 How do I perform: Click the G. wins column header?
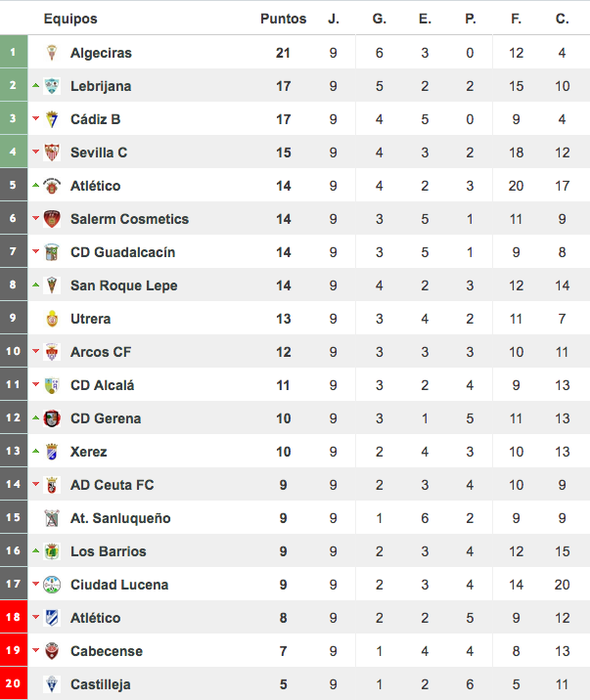pyautogui.click(x=380, y=19)
